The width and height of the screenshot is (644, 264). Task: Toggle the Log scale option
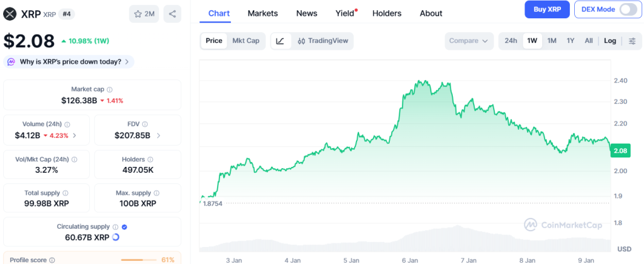click(610, 41)
